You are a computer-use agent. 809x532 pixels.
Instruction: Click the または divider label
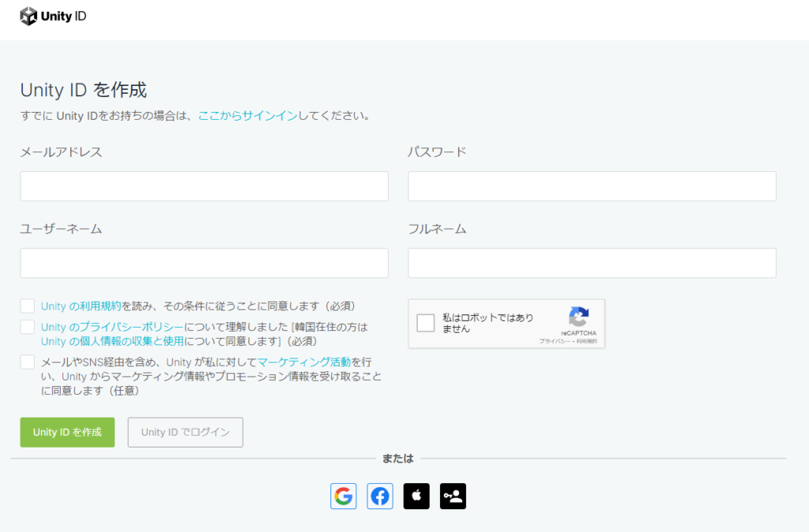click(398, 459)
